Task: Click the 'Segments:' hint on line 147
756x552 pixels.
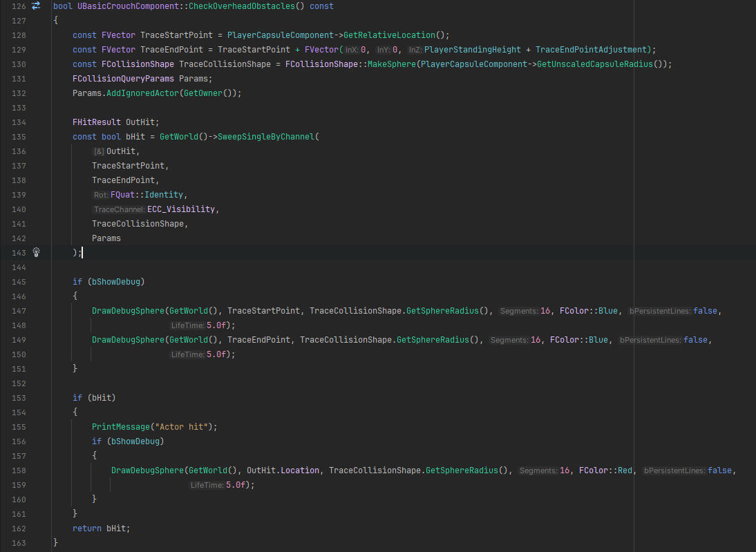Action: coord(519,311)
